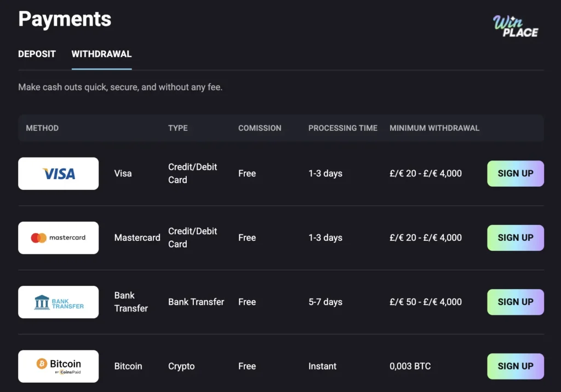The height and width of the screenshot is (392, 561).
Task: Click the MINIMUM WITHDRAWAL column header
Action: (434, 128)
